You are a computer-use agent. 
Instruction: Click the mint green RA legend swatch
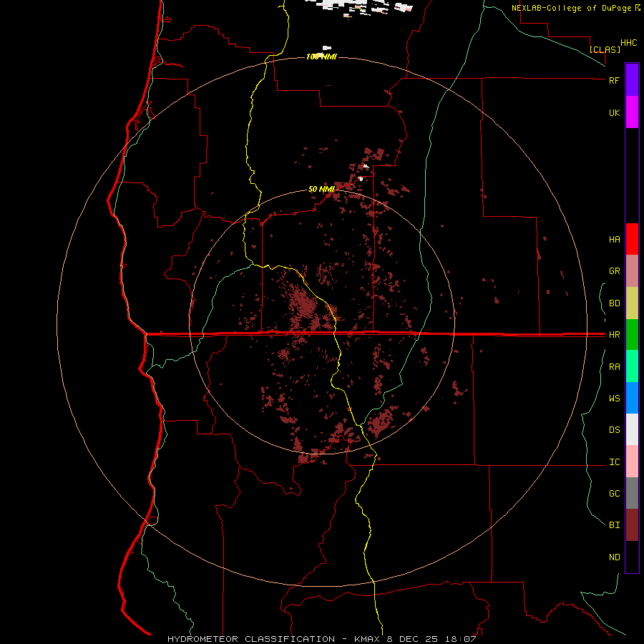(x=632, y=366)
